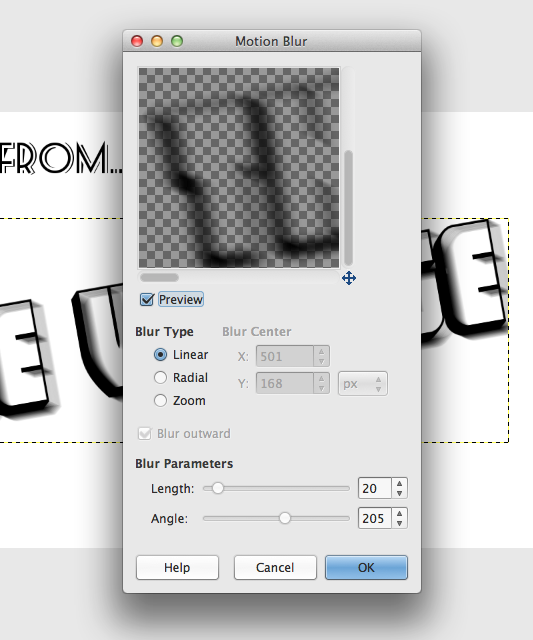This screenshot has height=640, width=533.
Task: Minimize the dialog with the yellow button
Action: (157, 41)
